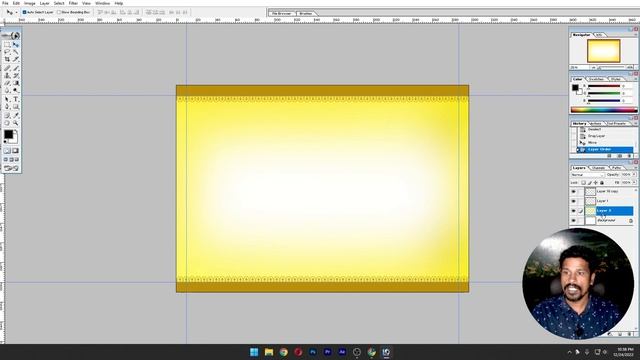
Task: Select the Eyedropper tool
Action: pos(16,115)
